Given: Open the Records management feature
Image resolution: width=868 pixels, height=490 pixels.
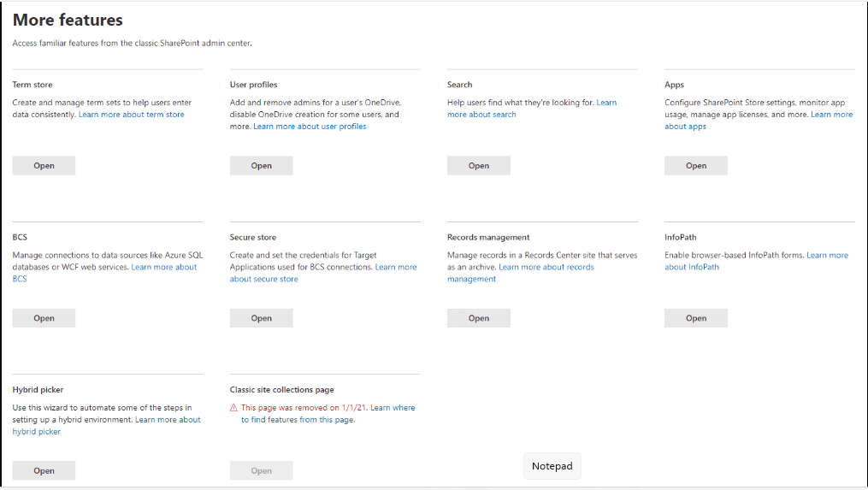Looking at the screenshot, I should tap(478, 318).
